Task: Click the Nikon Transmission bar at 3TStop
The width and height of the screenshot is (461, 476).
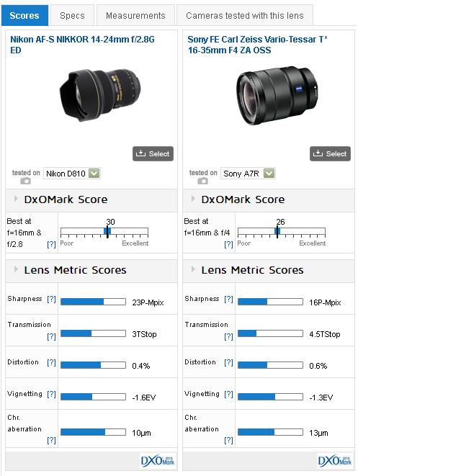Action: click(93, 333)
